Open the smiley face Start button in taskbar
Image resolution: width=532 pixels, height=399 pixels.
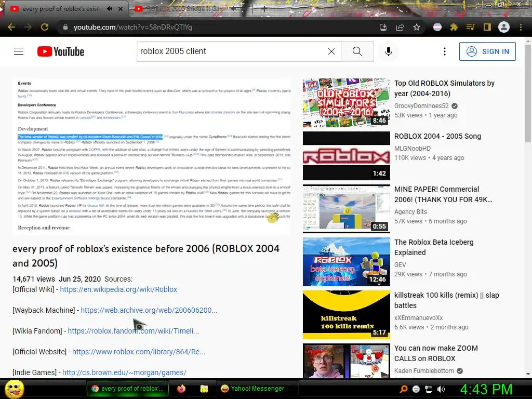click(14, 389)
